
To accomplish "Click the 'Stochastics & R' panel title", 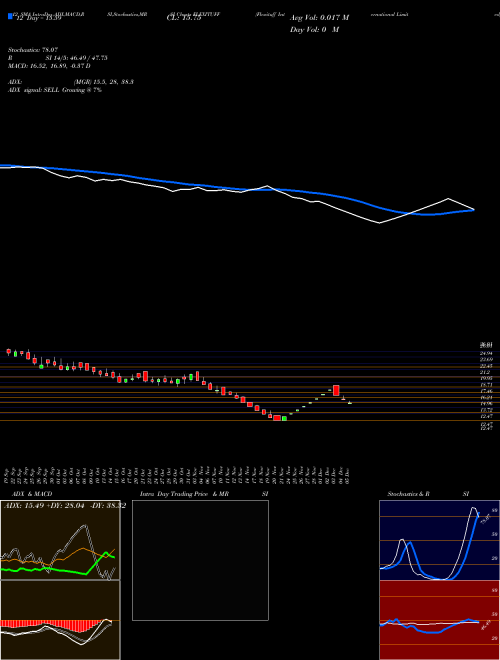I will click(408, 494).
